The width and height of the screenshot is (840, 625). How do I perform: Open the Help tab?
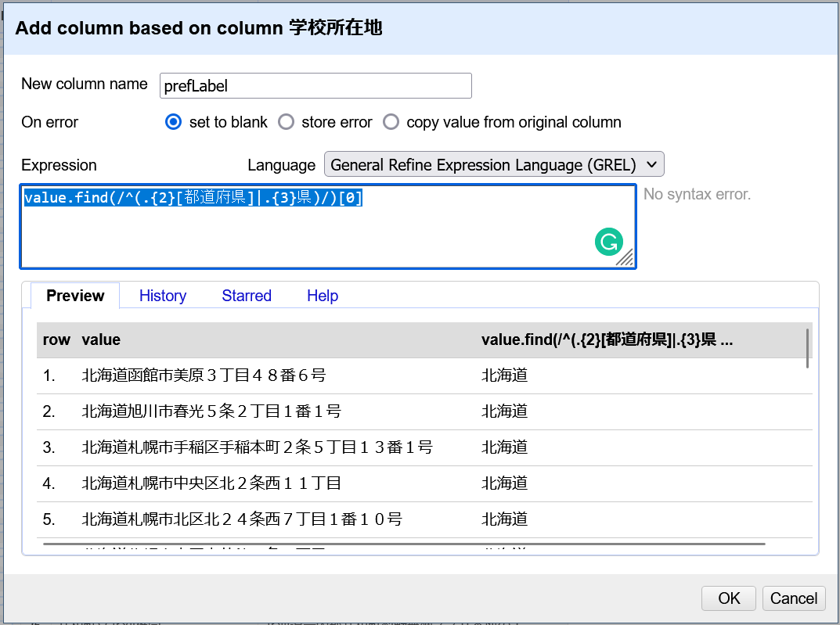[323, 296]
